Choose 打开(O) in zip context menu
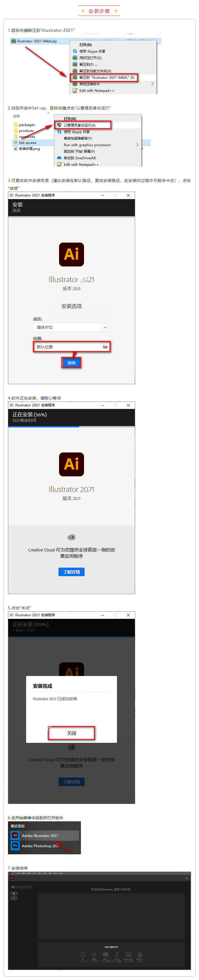Image resolution: width=199 pixels, height=980 pixels. [85, 45]
